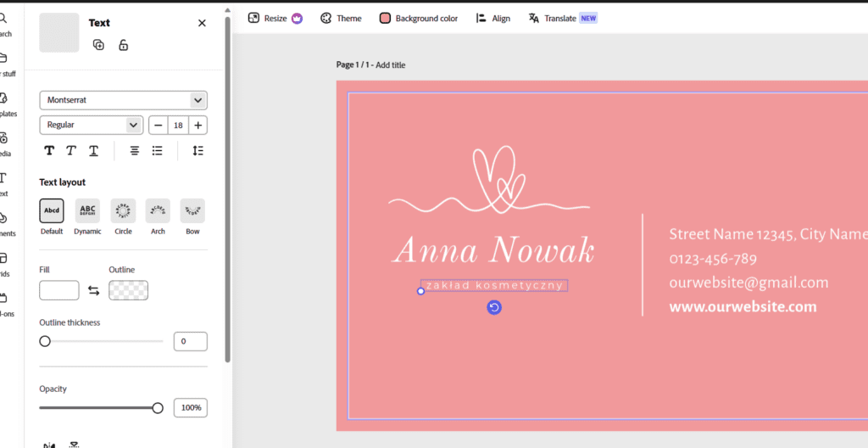Open the Resize tool
This screenshot has height=448, width=868.
tap(275, 19)
